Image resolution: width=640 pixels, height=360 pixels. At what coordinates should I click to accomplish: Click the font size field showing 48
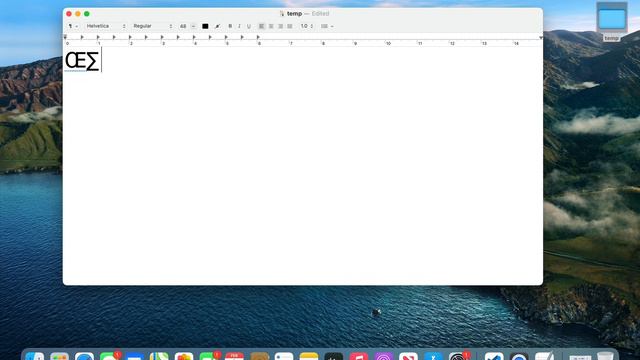point(183,26)
